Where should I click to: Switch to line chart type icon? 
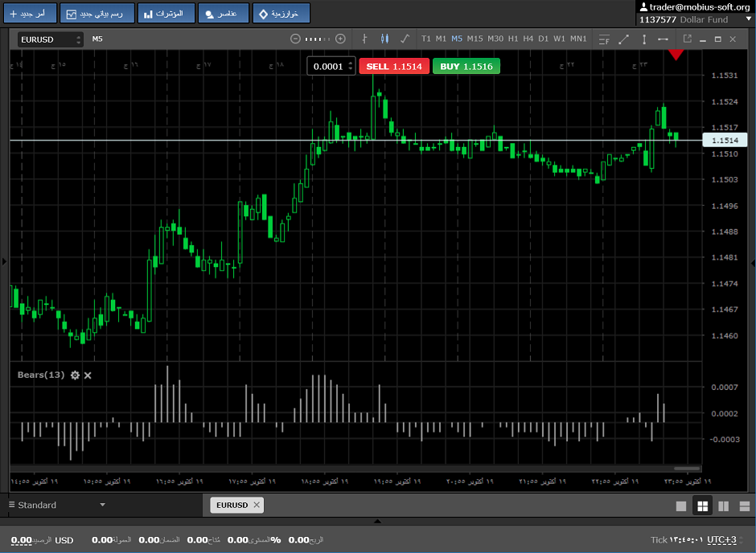(x=404, y=39)
